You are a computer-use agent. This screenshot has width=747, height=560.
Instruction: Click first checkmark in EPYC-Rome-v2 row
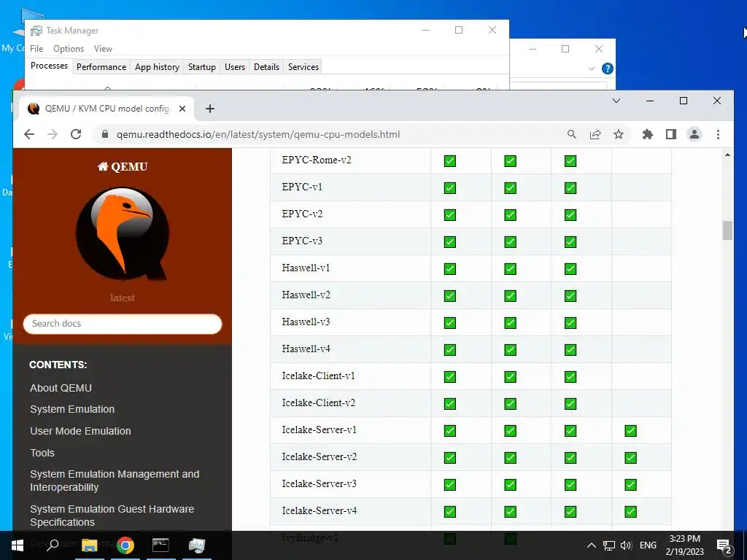pos(449,161)
